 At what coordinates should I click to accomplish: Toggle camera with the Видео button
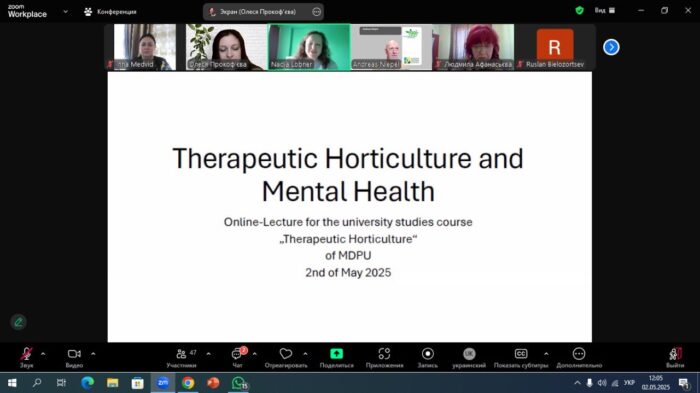74,358
